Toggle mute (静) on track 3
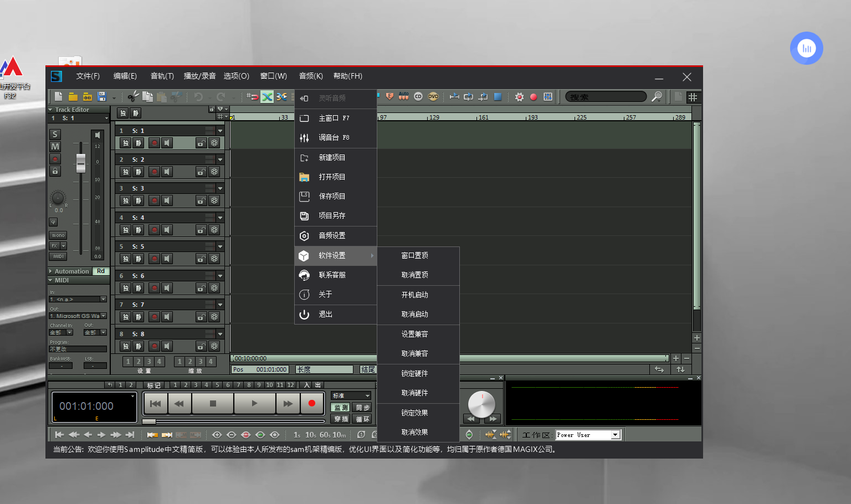The height and width of the screenshot is (504, 851). click(x=139, y=200)
